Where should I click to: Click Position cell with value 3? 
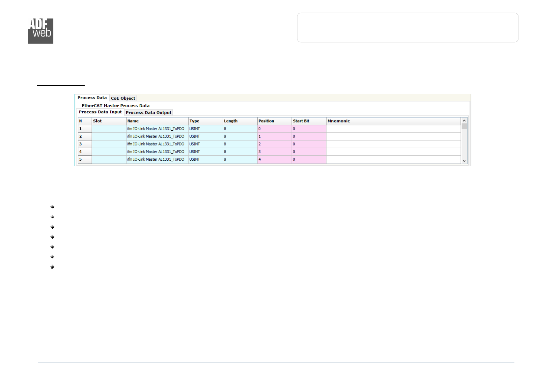(274, 152)
